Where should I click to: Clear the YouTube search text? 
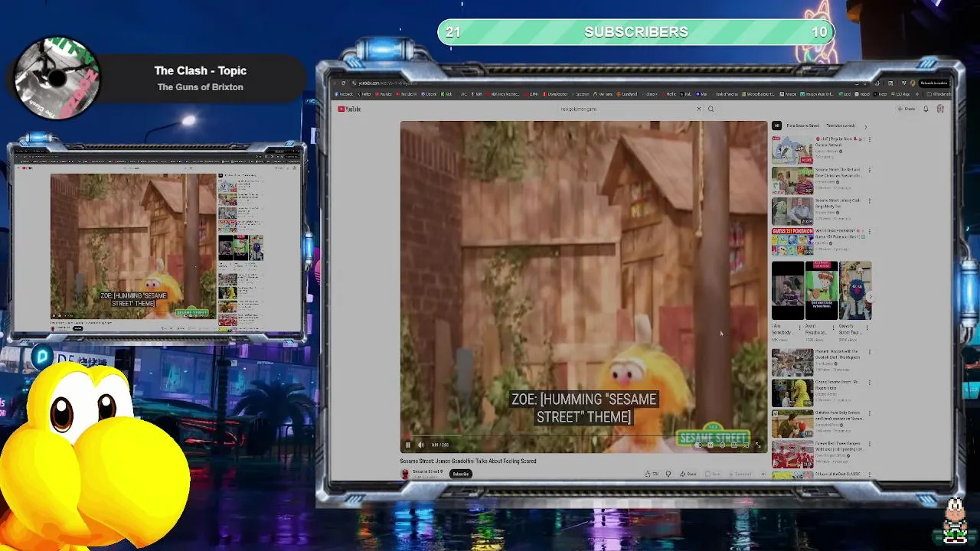[699, 109]
